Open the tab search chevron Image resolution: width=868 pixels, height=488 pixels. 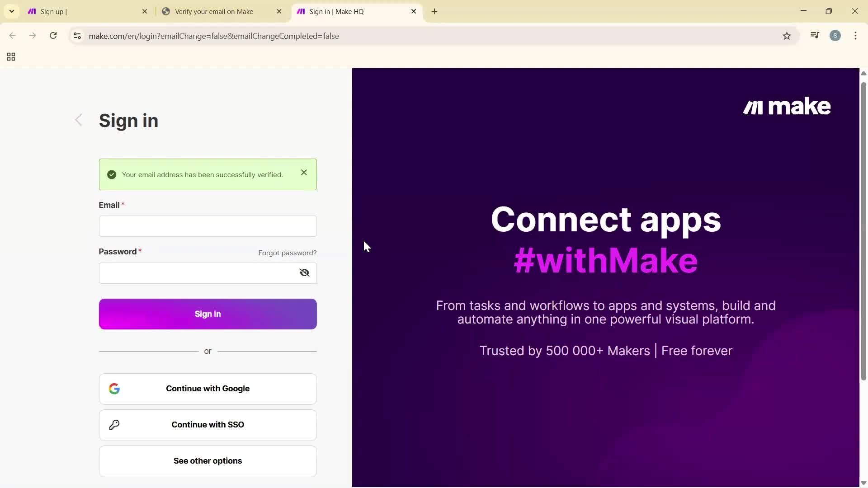(11, 11)
